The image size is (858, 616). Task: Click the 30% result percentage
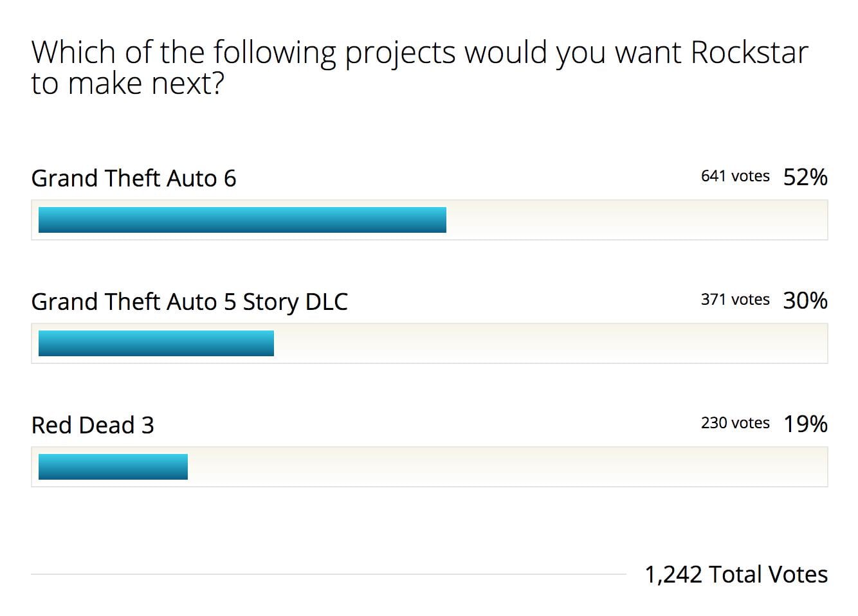(805, 300)
